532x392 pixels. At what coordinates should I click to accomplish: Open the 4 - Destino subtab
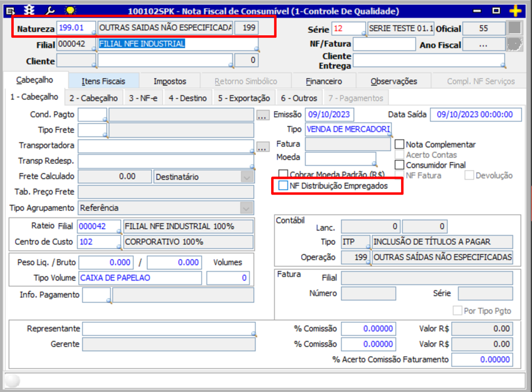pyautogui.click(x=187, y=98)
